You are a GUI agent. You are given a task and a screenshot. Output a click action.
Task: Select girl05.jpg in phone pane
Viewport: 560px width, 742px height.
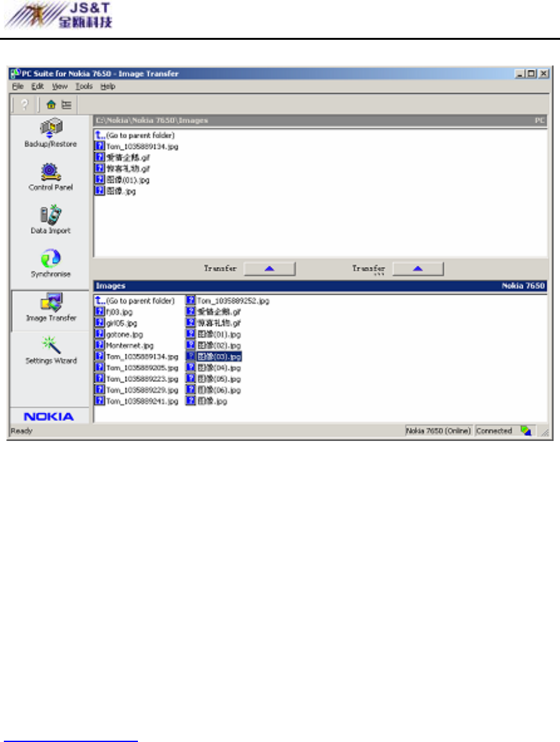[x=116, y=324]
